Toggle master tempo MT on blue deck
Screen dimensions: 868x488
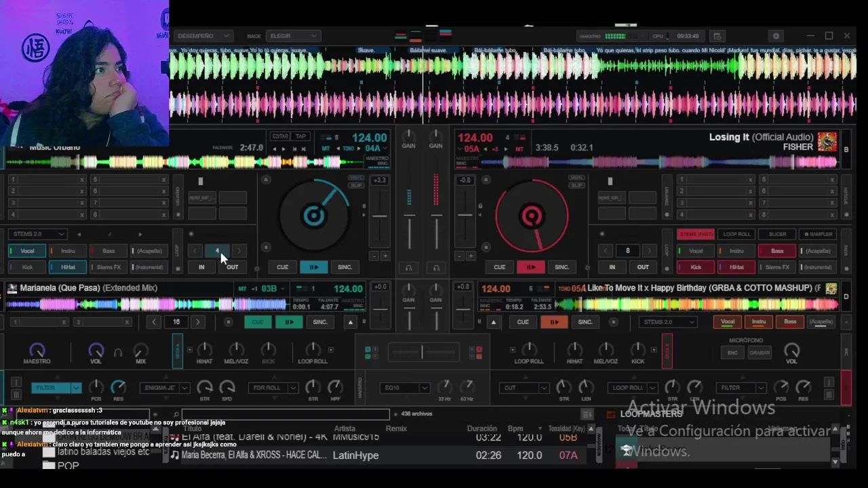[x=326, y=148]
